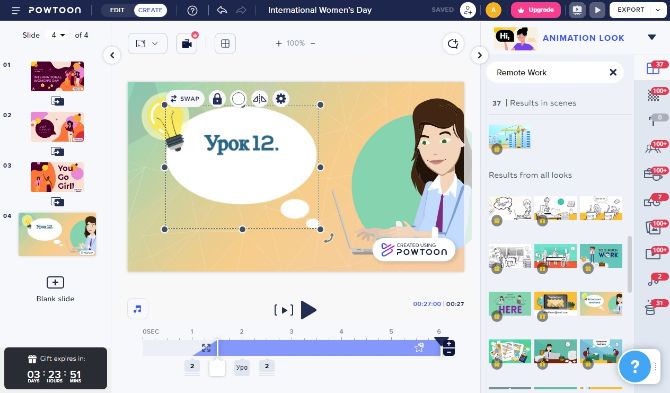Zoom out with the minus sign
The image size is (670, 393).
point(313,44)
